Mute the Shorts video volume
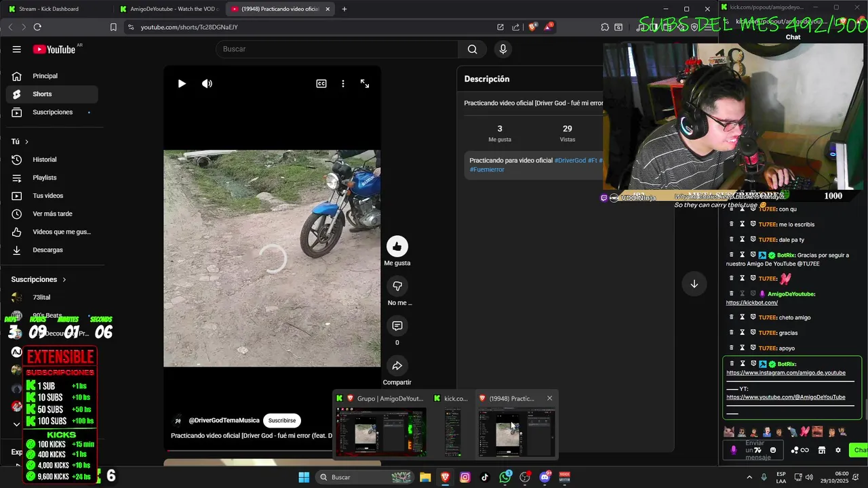The width and height of the screenshot is (868, 488). click(x=207, y=83)
